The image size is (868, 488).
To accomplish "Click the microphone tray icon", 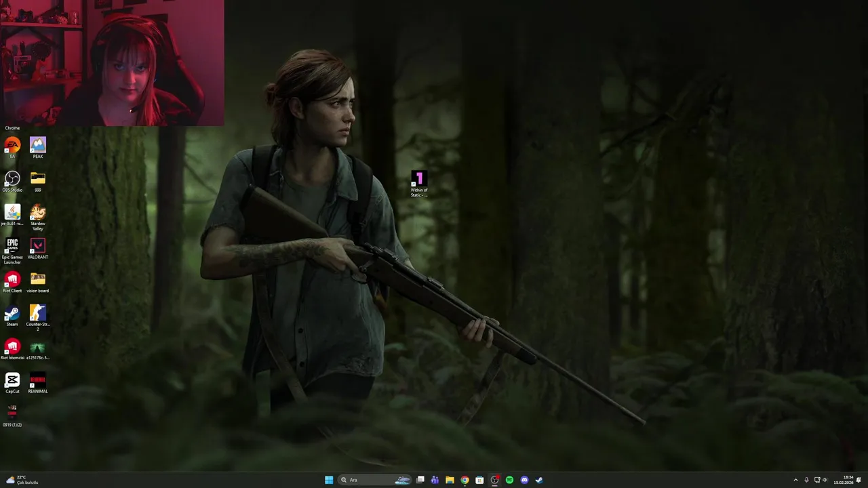I will coord(806,480).
